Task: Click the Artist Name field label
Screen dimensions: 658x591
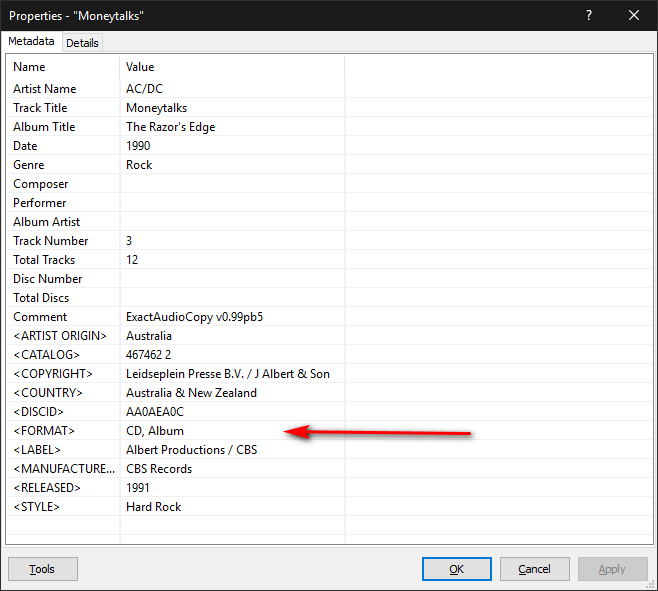Action: tap(44, 89)
